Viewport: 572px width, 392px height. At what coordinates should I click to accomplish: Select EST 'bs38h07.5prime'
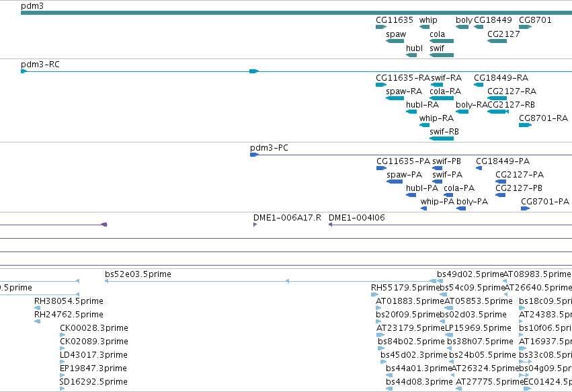[480, 342]
